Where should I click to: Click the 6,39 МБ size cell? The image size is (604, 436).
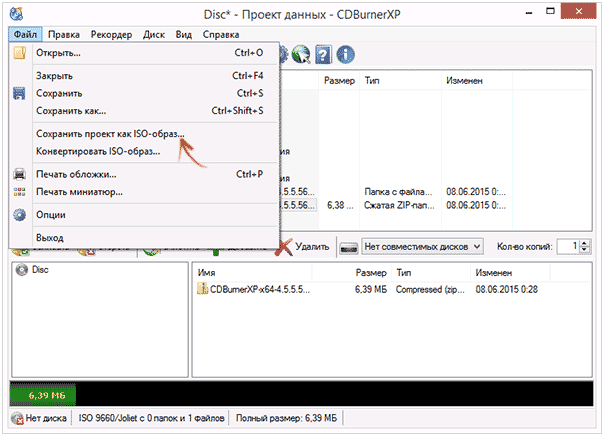coord(371,289)
